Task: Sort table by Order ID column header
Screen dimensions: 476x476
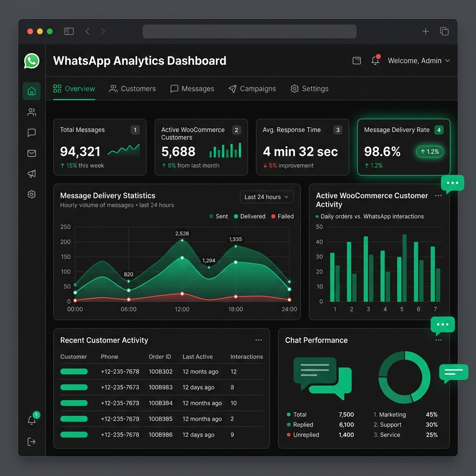Action: [160, 357]
